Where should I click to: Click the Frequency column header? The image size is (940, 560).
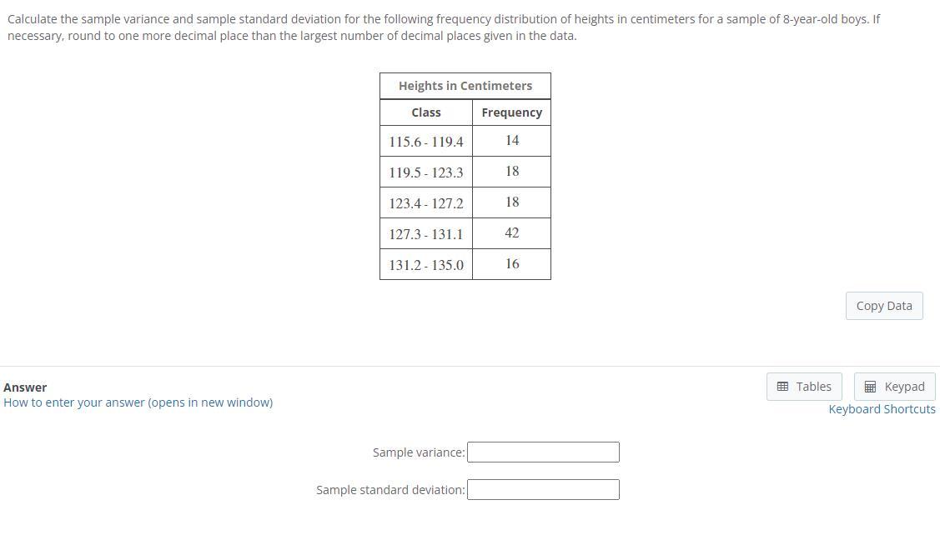click(x=511, y=112)
